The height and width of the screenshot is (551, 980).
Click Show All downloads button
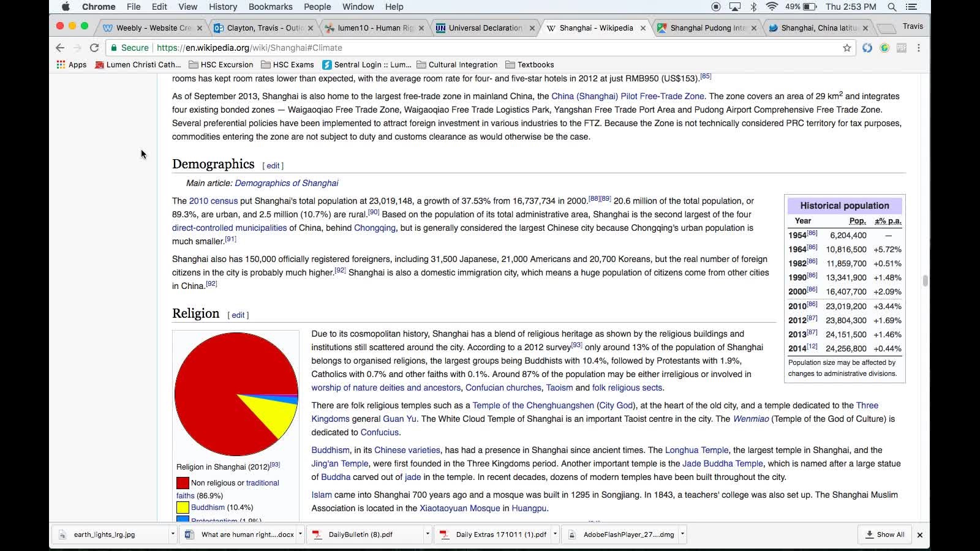(884, 534)
